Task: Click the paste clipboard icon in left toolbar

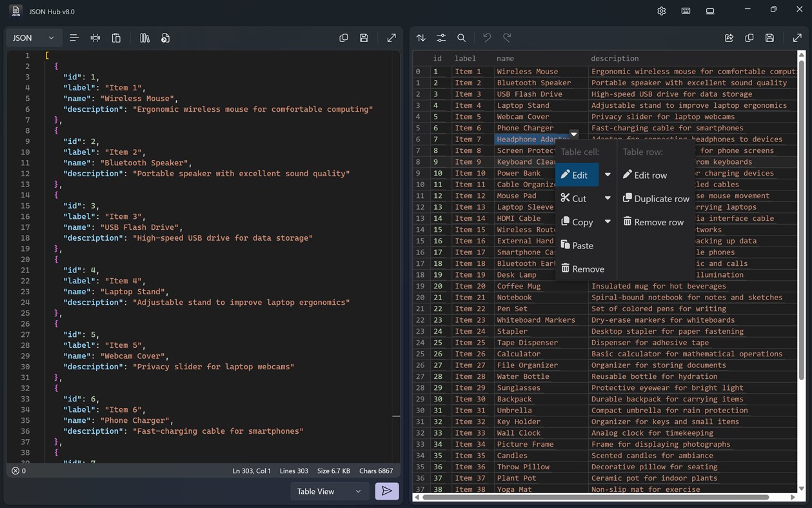Action: [116, 38]
